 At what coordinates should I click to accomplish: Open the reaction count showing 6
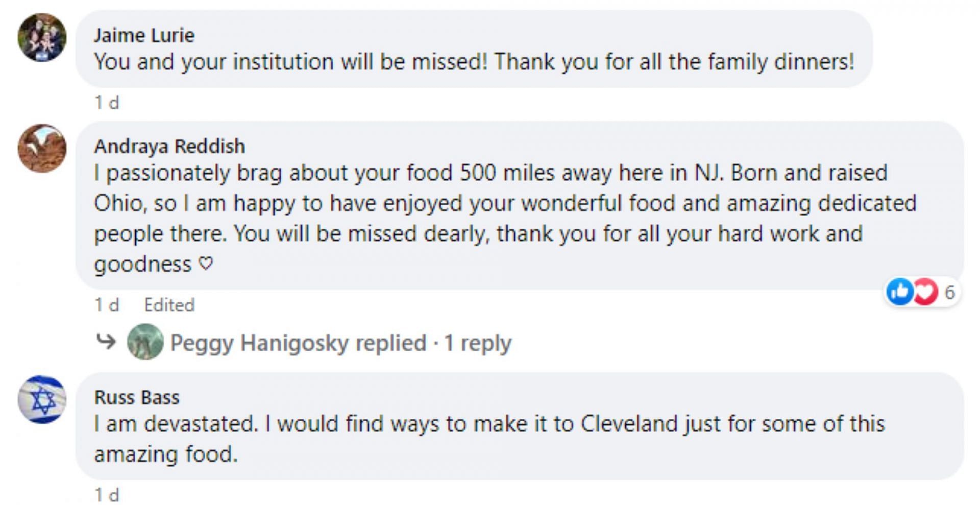(x=949, y=292)
